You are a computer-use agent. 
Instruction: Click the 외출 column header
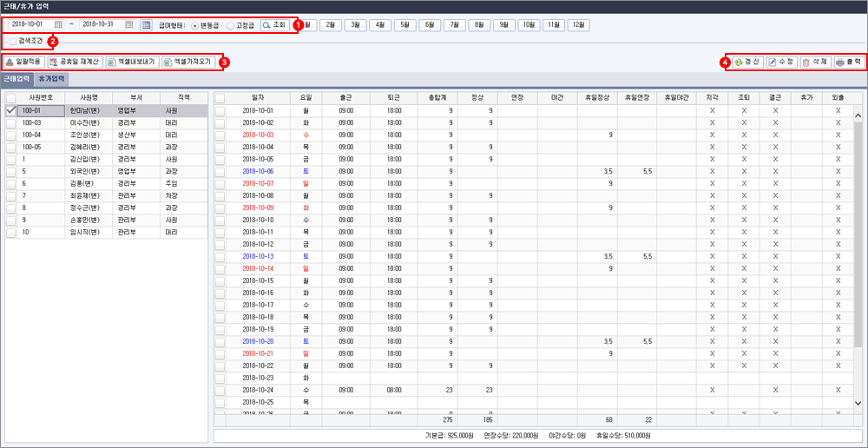[x=838, y=97]
